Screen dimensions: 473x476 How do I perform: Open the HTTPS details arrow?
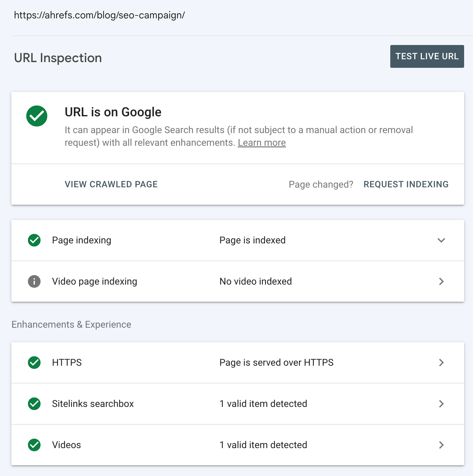441,363
